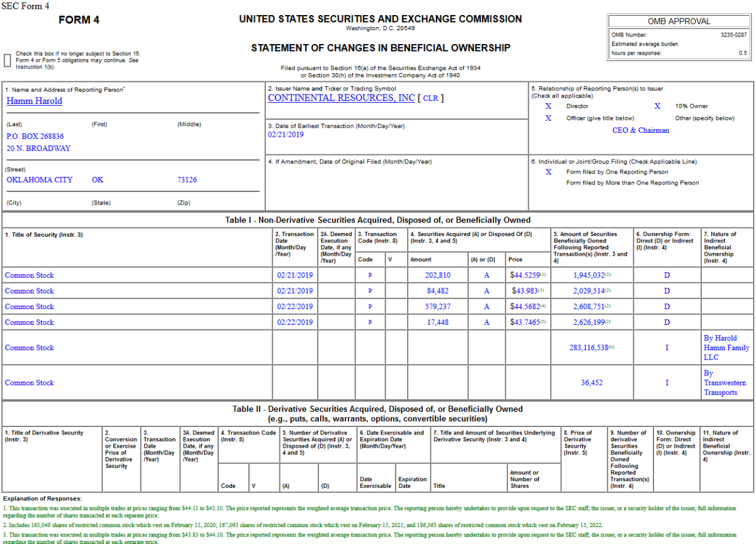Select the OMB APPROVAL heading

click(x=679, y=21)
